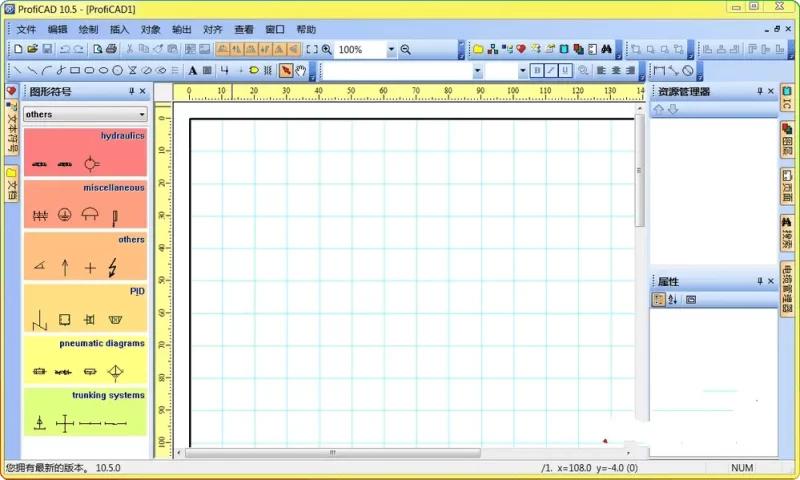Activate the hand pan tool
The height and width of the screenshot is (480, 800).
[x=301, y=71]
